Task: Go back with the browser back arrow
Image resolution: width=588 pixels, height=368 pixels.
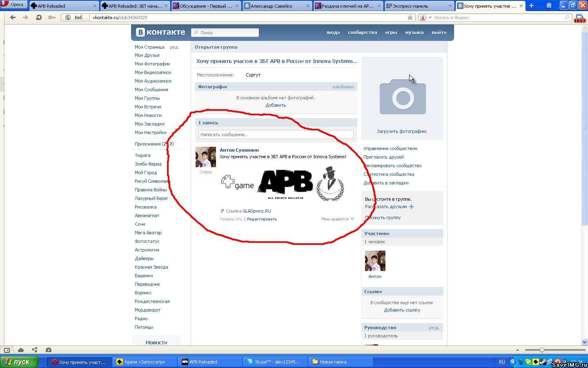Action: [13, 18]
